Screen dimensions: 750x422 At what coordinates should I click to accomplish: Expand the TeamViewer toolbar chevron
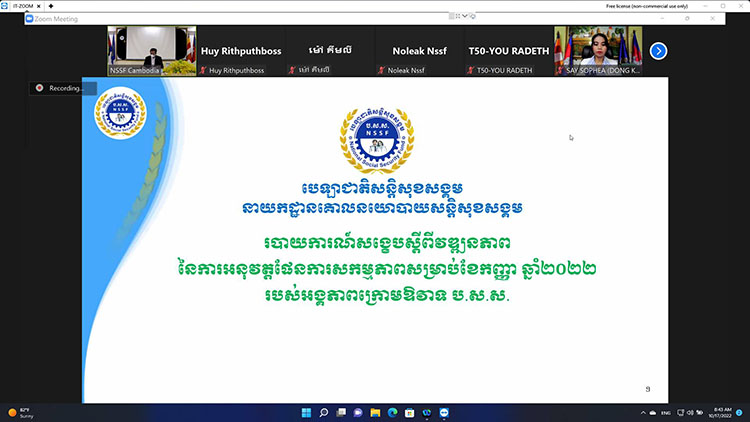coord(464,16)
